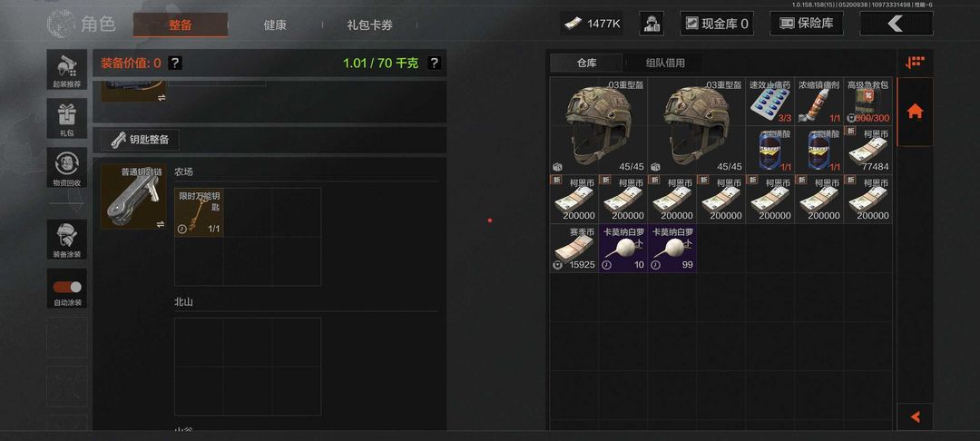
Task: Open 物资回收 recycling icon in sidebar
Action: (x=67, y=168)
